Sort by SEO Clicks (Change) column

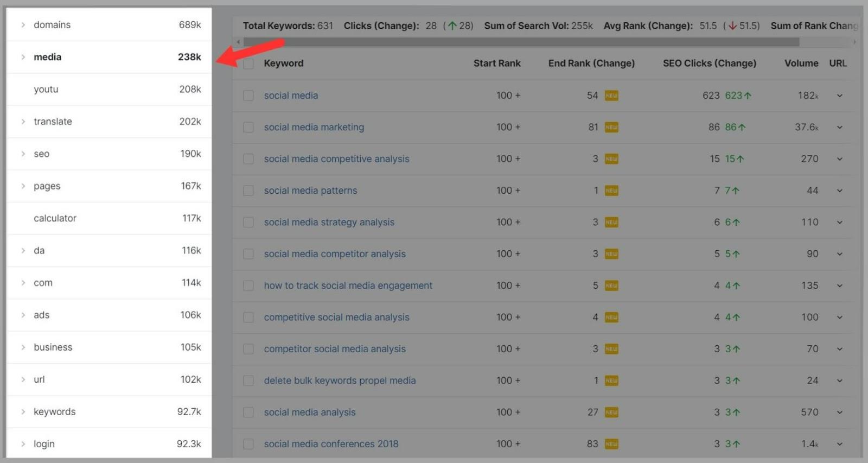click(x=709, y=64)
